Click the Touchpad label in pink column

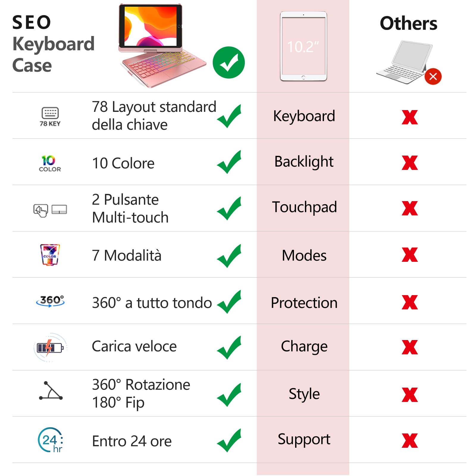(304, 207)
